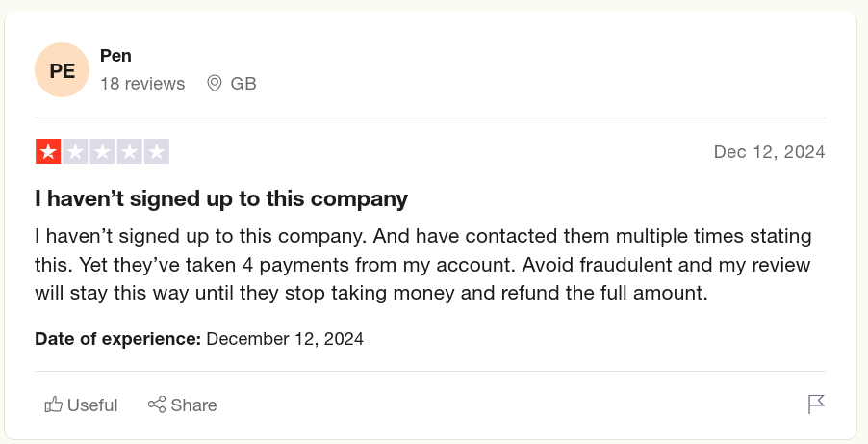Open the PE avatar circle

62,70
